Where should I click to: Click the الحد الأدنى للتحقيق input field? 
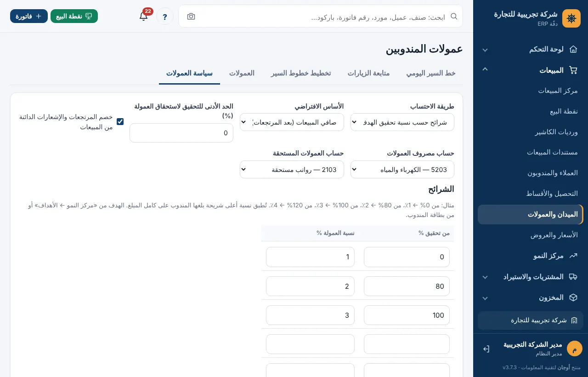[x=181, y=133]
